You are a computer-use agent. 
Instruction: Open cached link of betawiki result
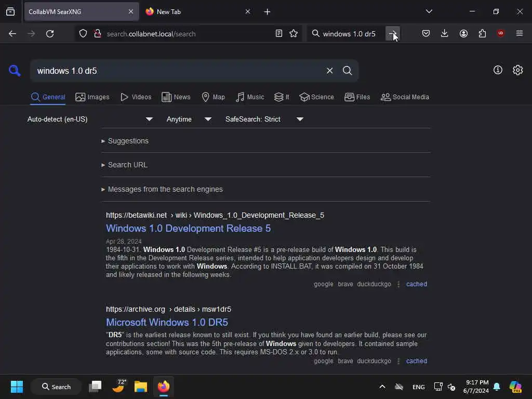pyautogui.click(x=416, y=284)
